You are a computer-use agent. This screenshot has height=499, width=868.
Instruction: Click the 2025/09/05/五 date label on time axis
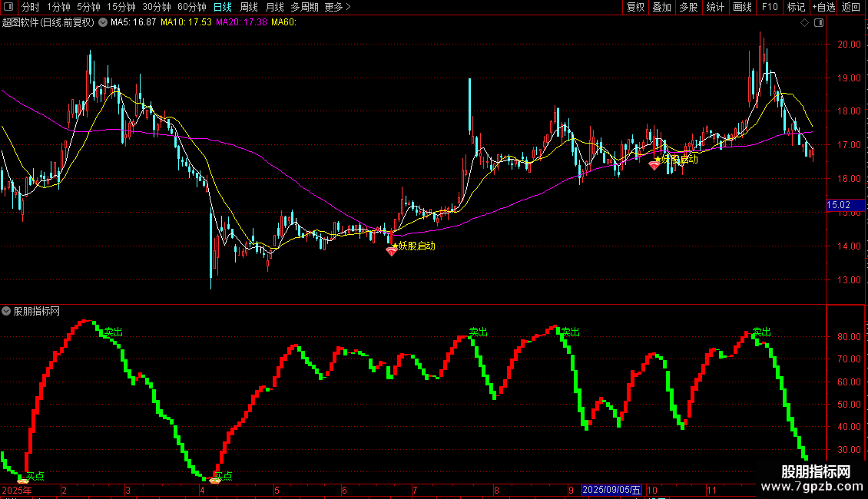pyautogui.click(x=611, y=490)
